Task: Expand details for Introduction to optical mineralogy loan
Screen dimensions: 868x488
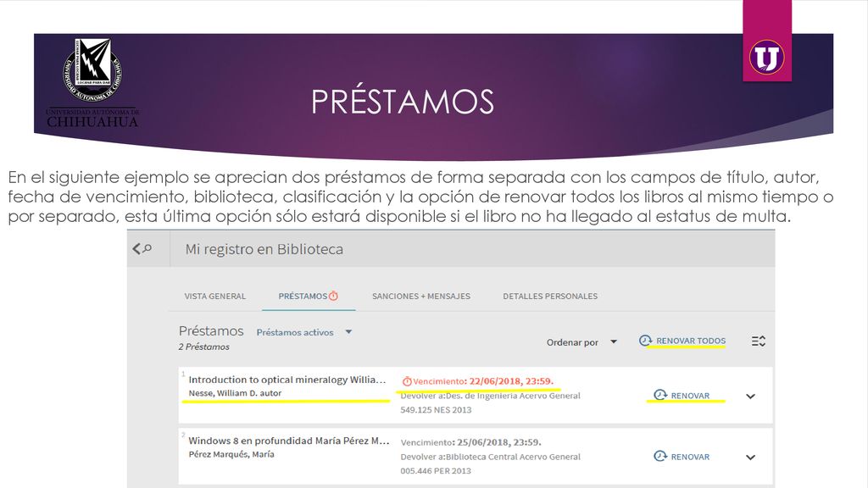Action: (x=751, y=396)
